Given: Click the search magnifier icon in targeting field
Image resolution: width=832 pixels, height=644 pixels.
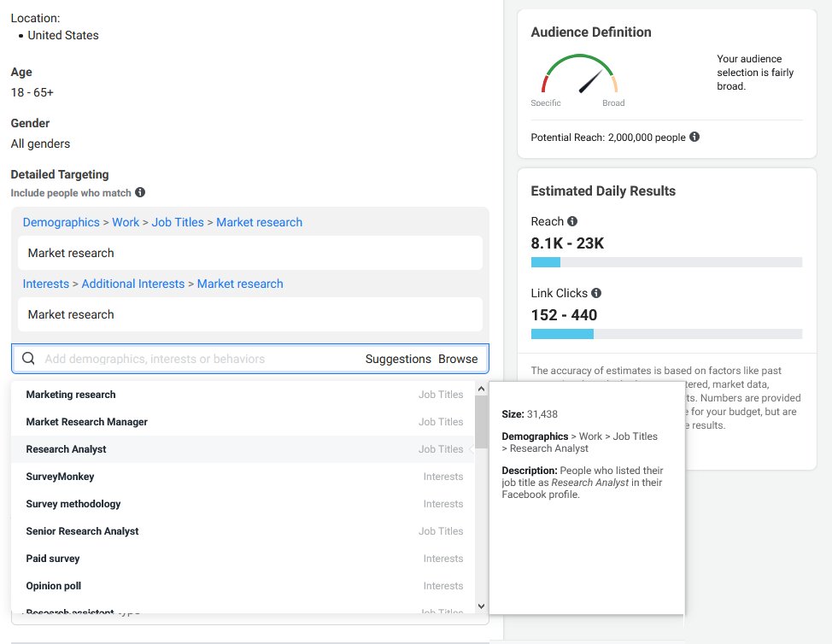Looking at the screenshot, I should click(x=29, y=359).
